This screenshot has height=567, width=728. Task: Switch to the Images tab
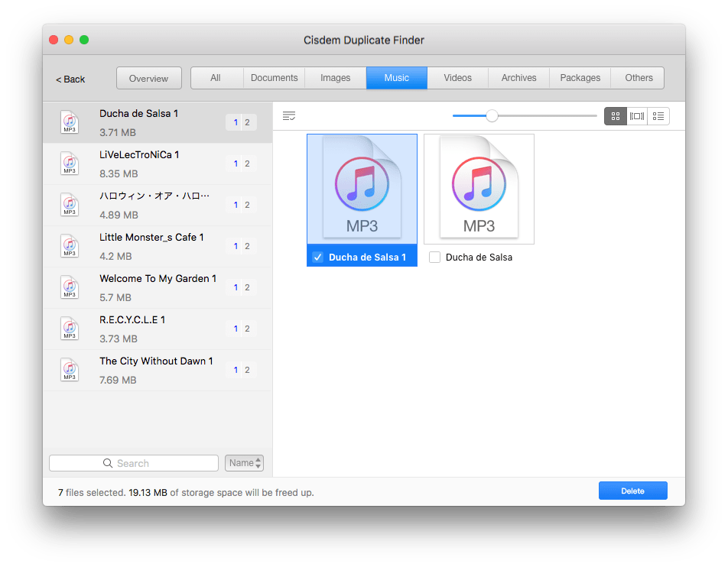(x=335, y=78)
